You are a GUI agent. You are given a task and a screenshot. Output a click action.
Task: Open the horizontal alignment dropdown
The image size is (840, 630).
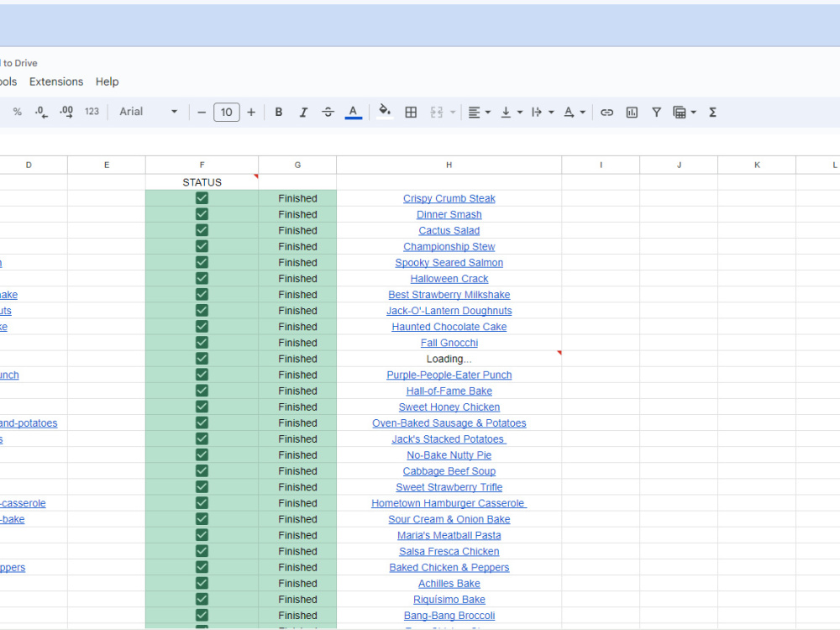click(479, 112)
